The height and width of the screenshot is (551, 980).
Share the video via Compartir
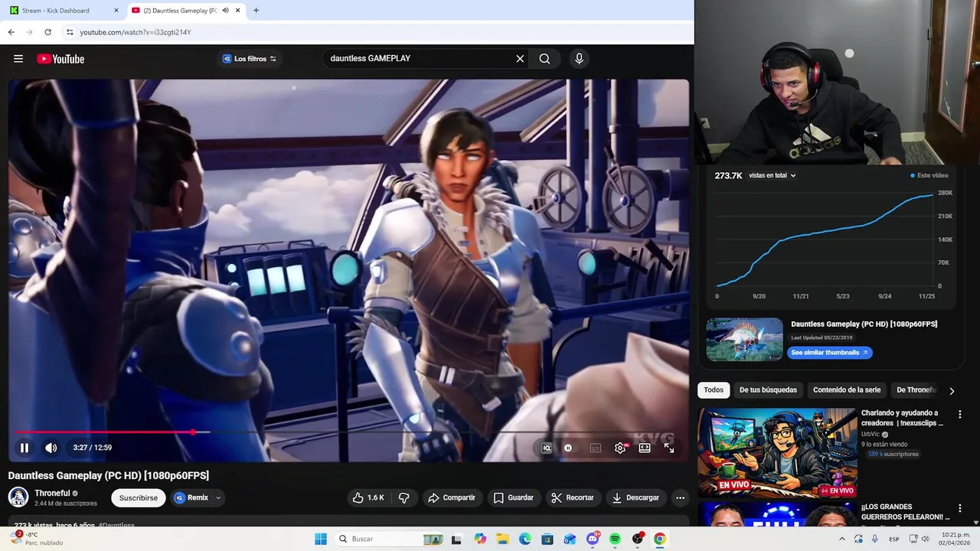coord(452,497)
